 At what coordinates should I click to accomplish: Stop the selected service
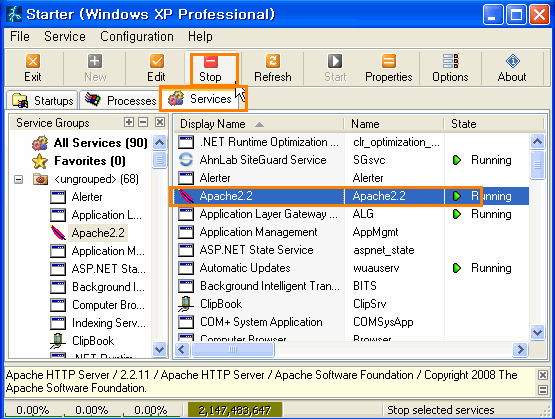coord(210,68)
